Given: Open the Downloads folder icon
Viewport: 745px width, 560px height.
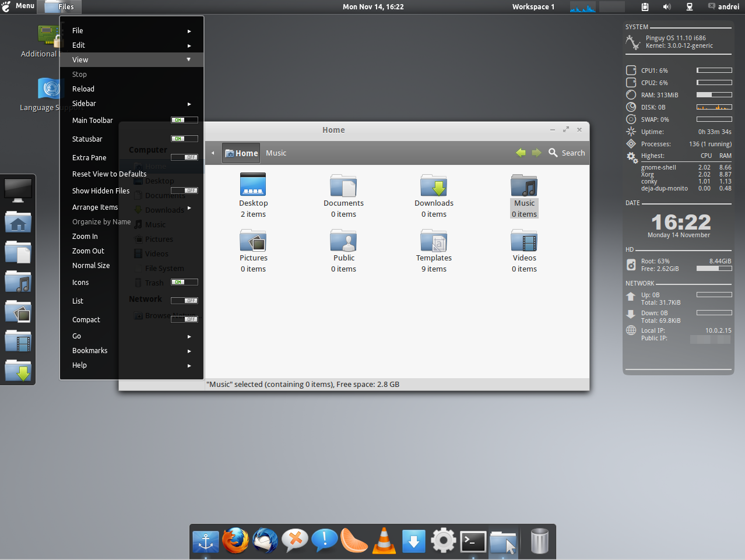Looking at the screenshot, I should point(434,185).
